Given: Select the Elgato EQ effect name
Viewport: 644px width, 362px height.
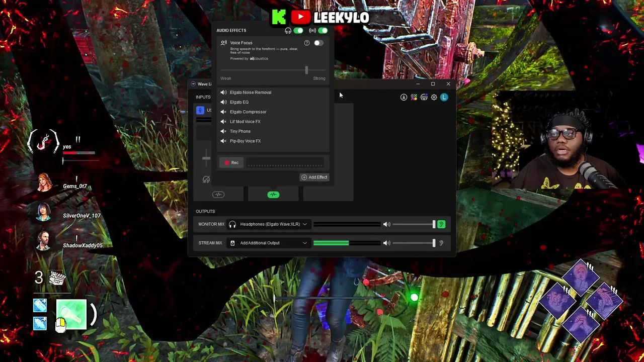Looking at the screenshot, I should (x=239, y=102).
